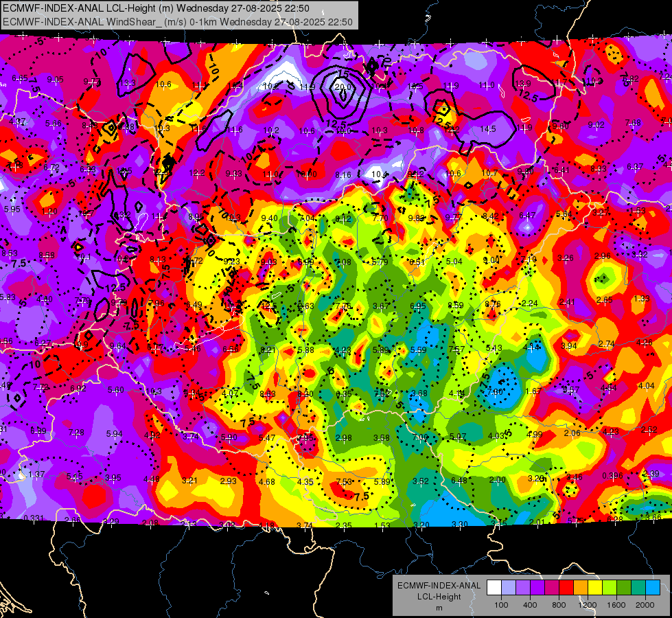Click the legend tick label 1600
Screen dimensions: 672x618
[x=616, y=605]
